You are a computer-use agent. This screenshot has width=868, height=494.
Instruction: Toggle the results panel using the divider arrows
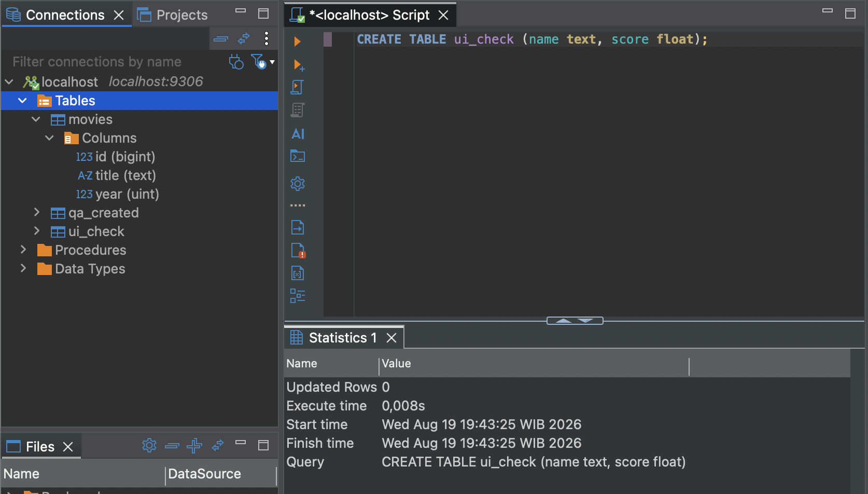[x=575, y=321]
